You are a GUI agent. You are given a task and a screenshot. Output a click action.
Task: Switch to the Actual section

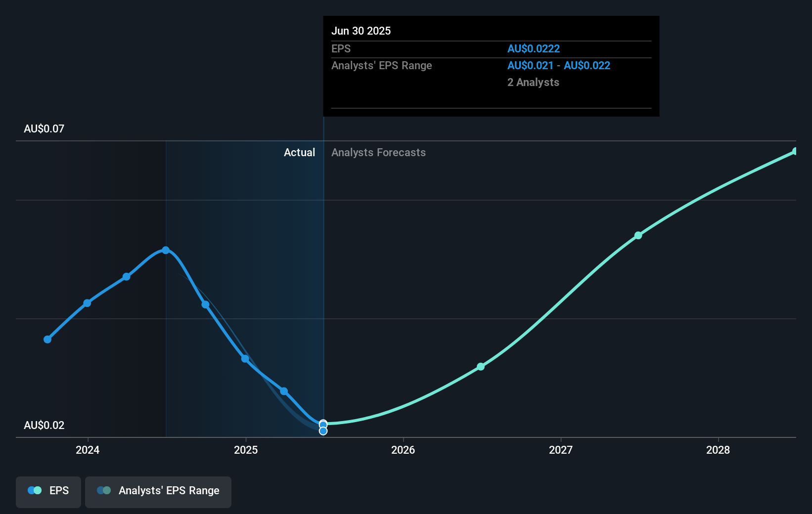click(299, 152)
